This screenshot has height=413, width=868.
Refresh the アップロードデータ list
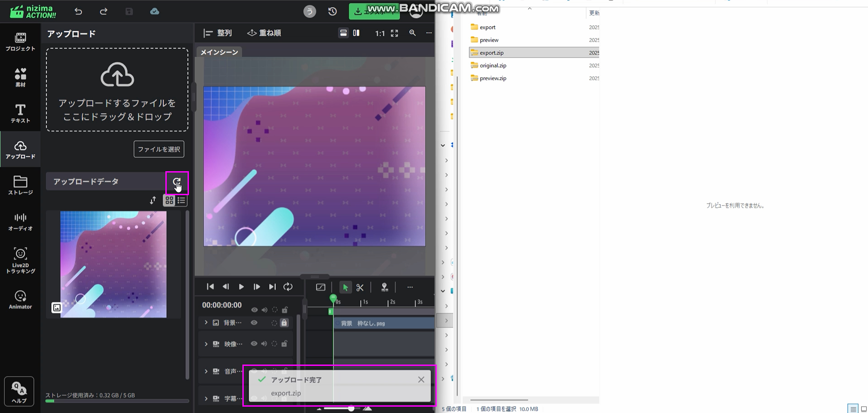point(177,182)
